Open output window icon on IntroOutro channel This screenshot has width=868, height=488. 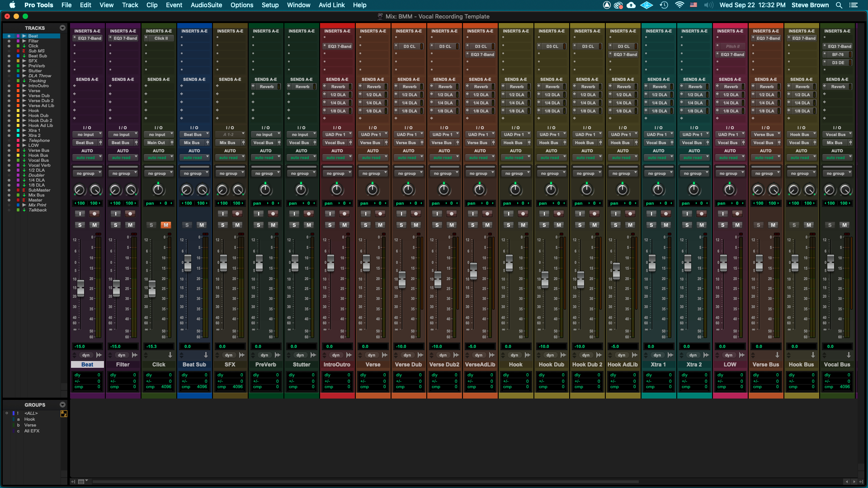[349, 355]
